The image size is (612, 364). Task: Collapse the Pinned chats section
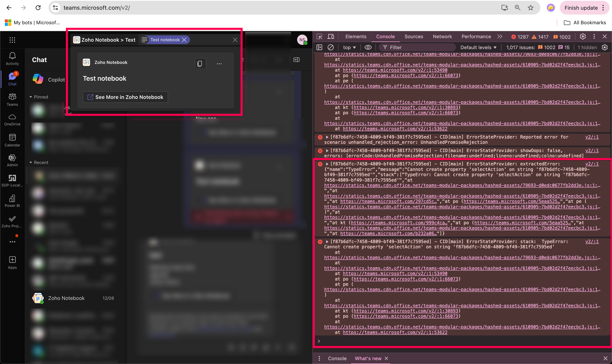coord(31,97)
